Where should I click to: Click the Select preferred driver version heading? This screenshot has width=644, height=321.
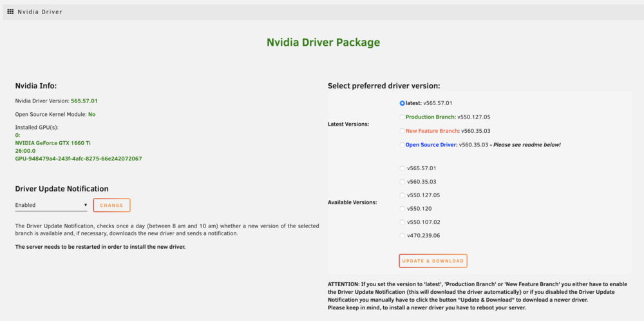pos(384,86)
